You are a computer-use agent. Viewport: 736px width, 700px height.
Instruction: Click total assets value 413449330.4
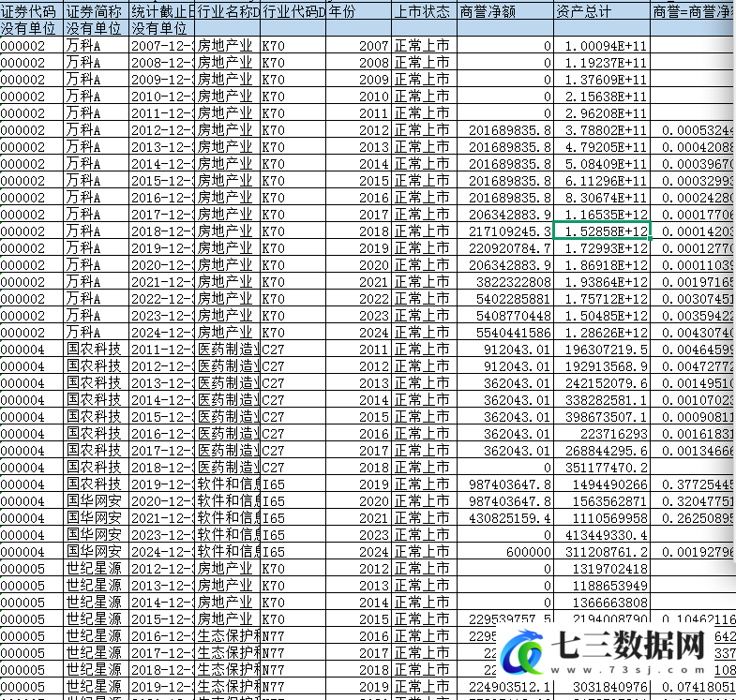[602, 535]
